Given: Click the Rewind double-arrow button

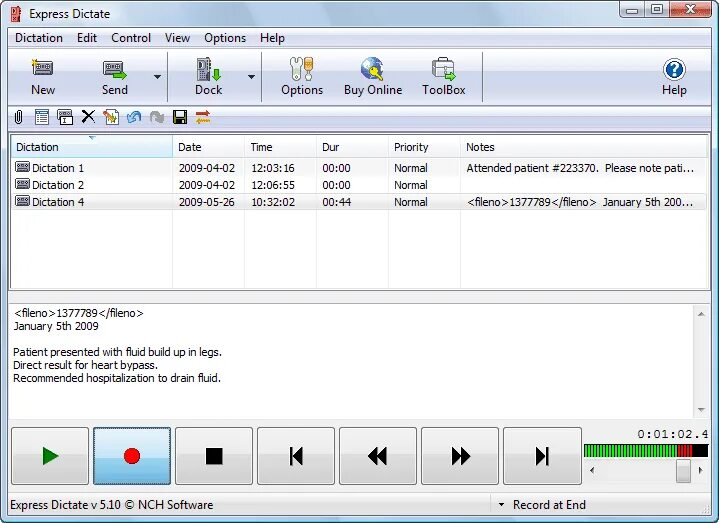Looking at the screenshot, I should pyautogui.click(x=378, y=456).
